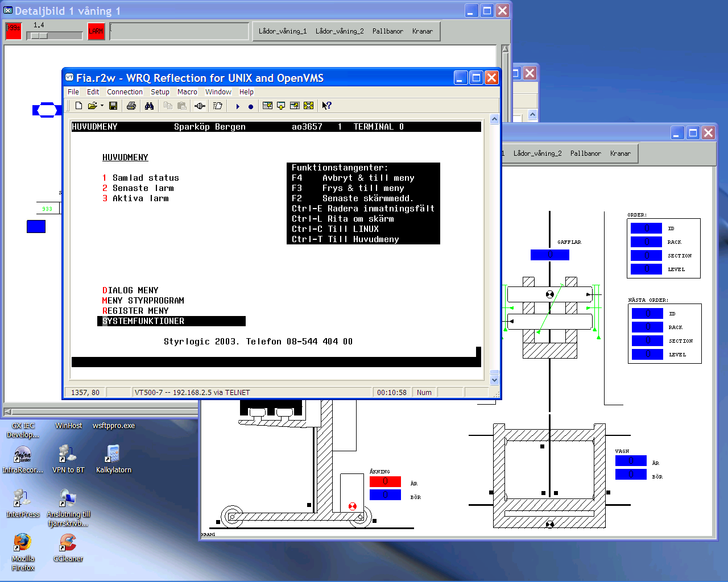
Task: Click Kranar in the crane window
Action: tap(620, 153)
